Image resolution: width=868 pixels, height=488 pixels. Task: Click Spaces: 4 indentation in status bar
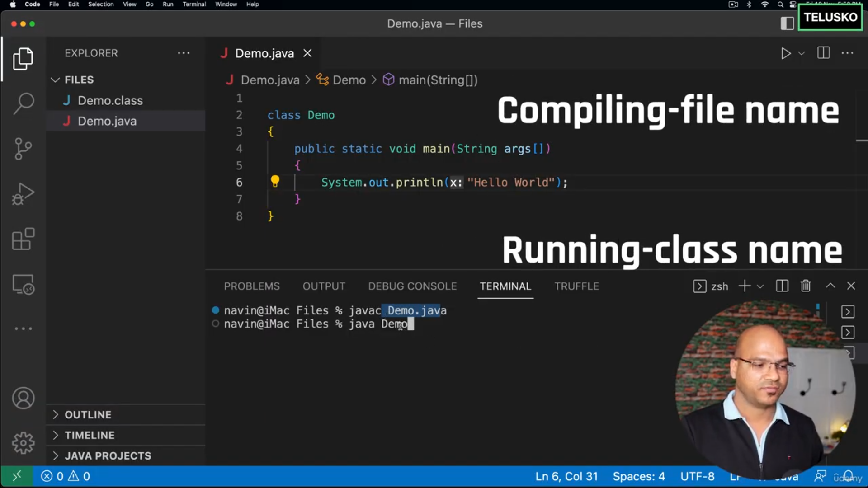pos(638,476)
